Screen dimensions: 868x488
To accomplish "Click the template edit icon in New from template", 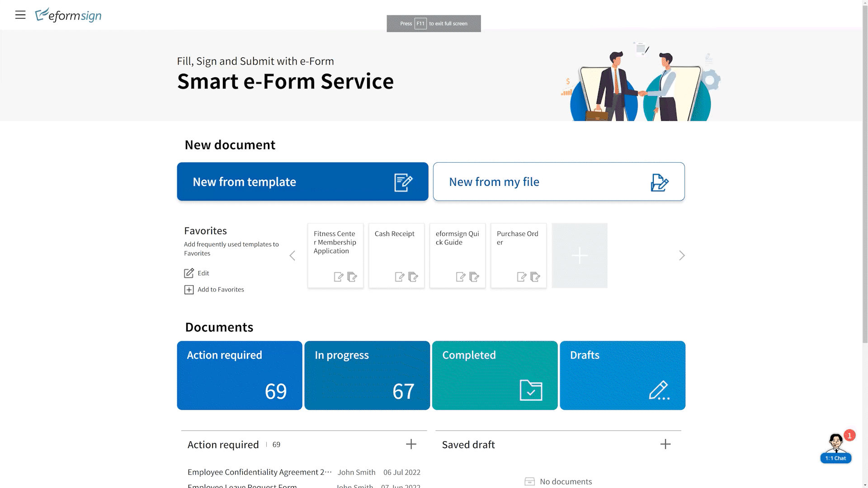I will [x=403, y=182].
